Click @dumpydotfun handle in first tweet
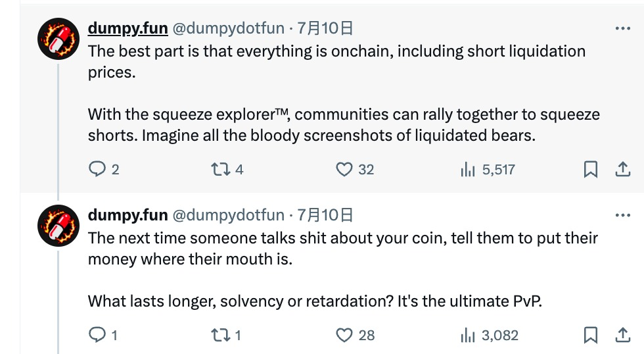 point(229,28)
